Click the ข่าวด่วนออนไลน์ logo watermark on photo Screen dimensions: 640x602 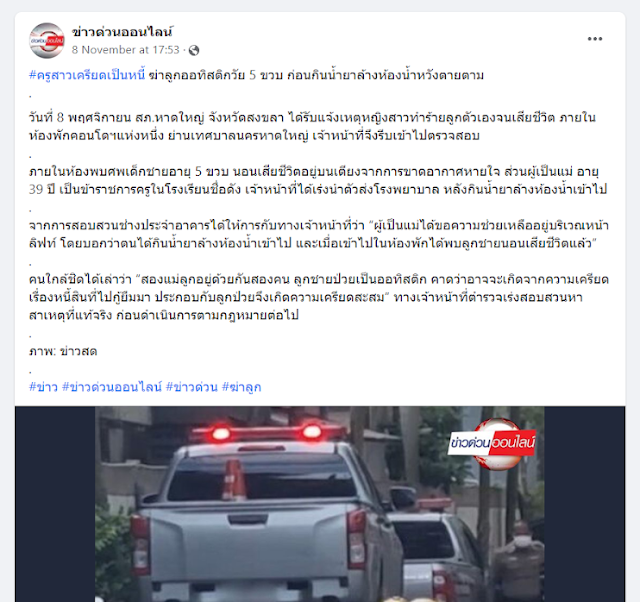click(x=492, y=443)
